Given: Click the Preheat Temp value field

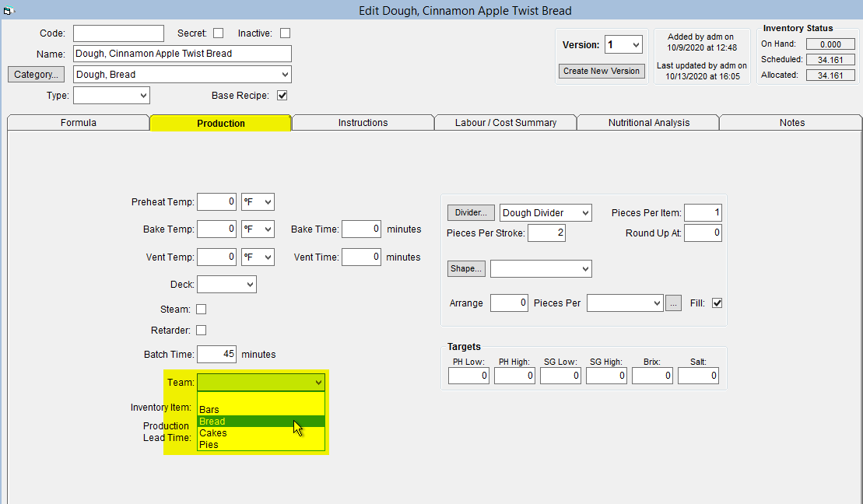Looking at the screenshot, I should 217,202.
